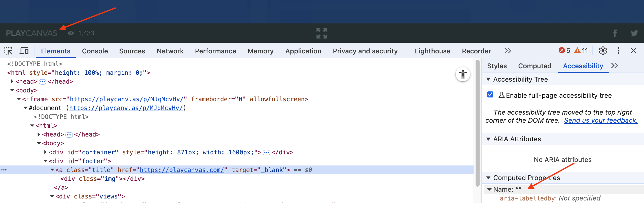Image resolution: width=644 pixels, height=203 pixels.
Task: Switch to the Console tab
Action: tap(95, 51)
